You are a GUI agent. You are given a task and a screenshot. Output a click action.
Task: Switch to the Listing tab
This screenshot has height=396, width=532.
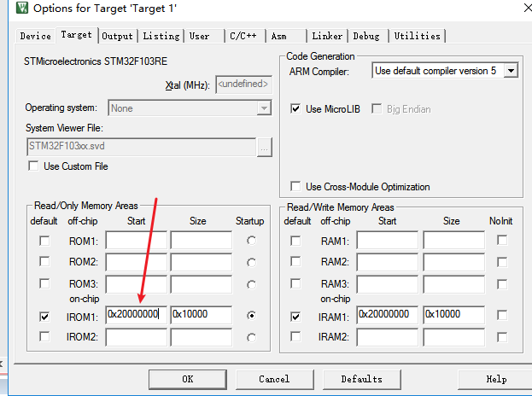click(x=161, y=36)
